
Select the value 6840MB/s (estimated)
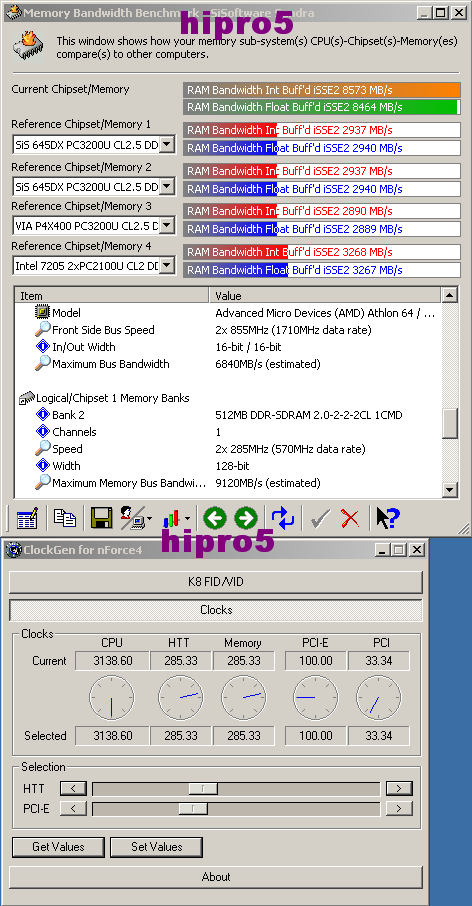point(268,364)
